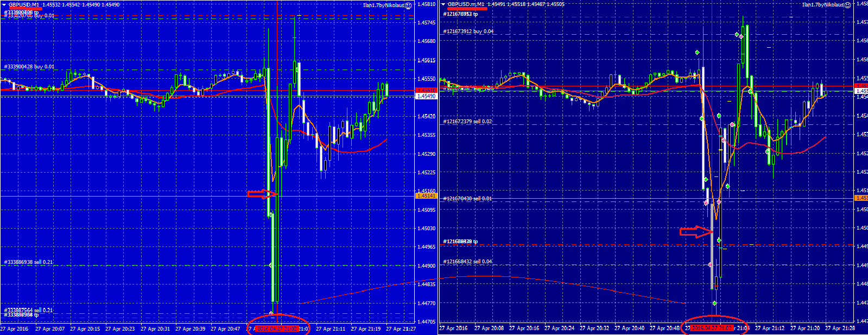Select order #121670430 sell 0.01 label

tap(467, 199)
